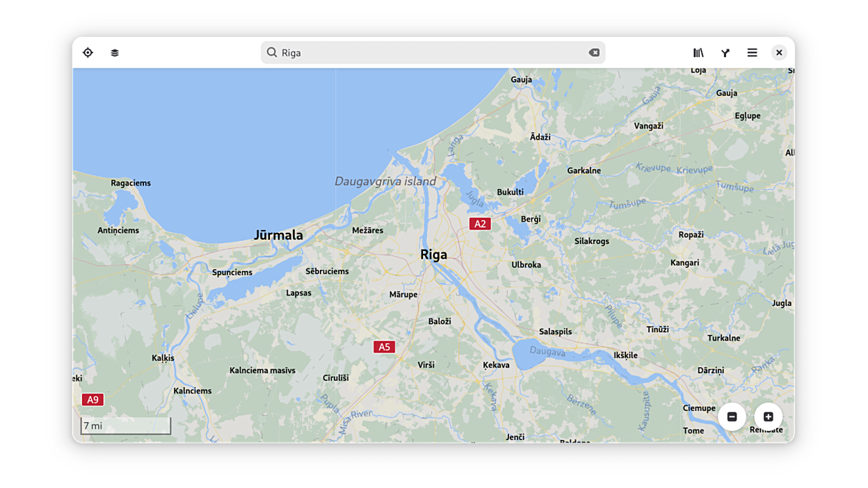The image size is (868, 488).
Task: Click the A9 road shield
Action: click(93, 400)
